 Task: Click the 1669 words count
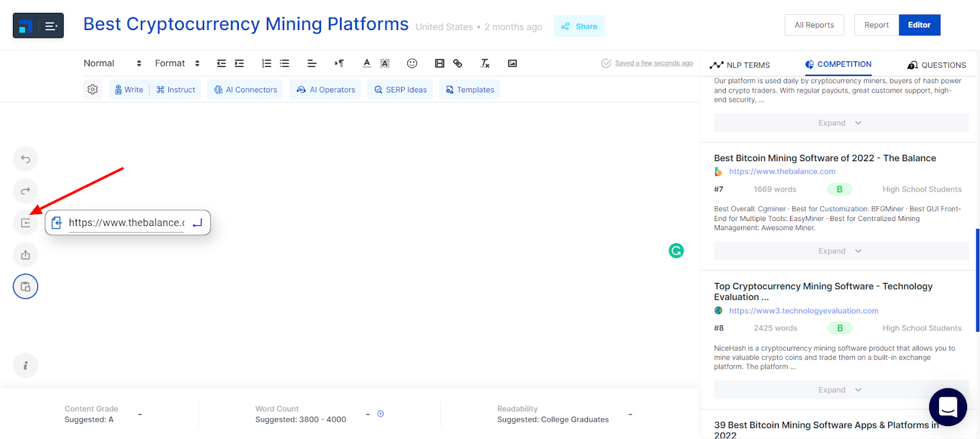[775, 189]
